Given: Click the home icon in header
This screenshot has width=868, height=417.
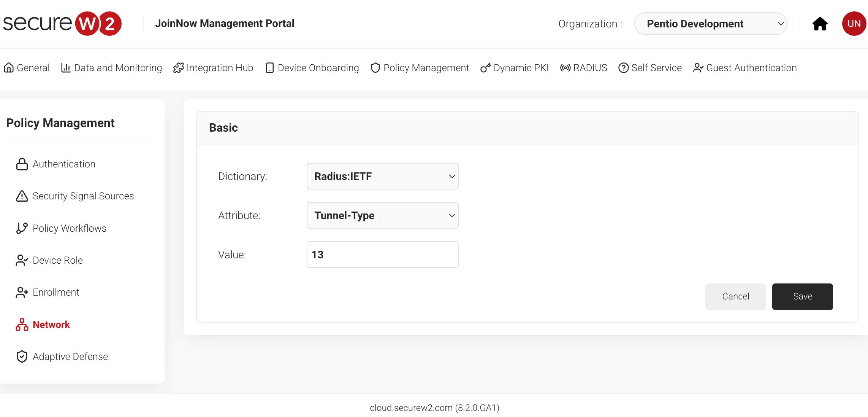Looking at the screenshot, I should [820, 24].
